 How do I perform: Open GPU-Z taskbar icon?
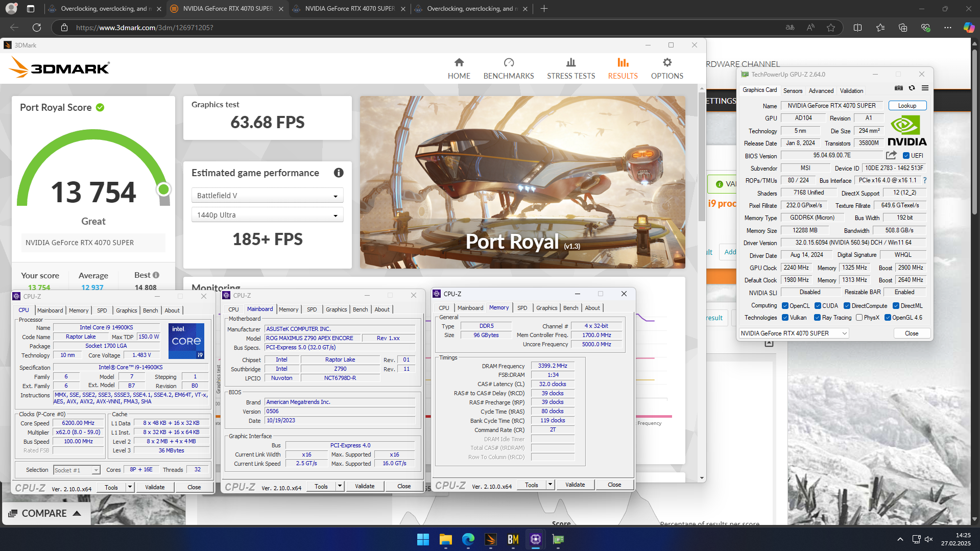tap(558, 539)
